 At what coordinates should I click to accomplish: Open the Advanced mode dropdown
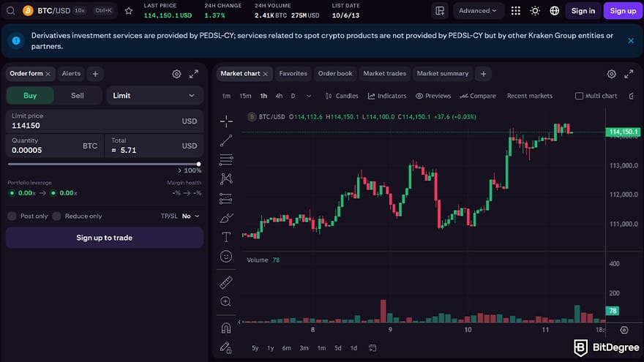[x=478, y=11]
